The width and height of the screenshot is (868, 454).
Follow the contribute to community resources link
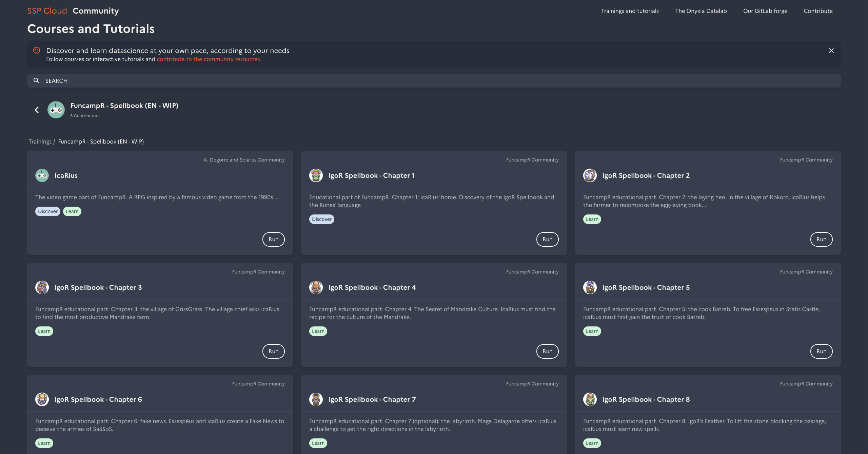tap(209, 59)
